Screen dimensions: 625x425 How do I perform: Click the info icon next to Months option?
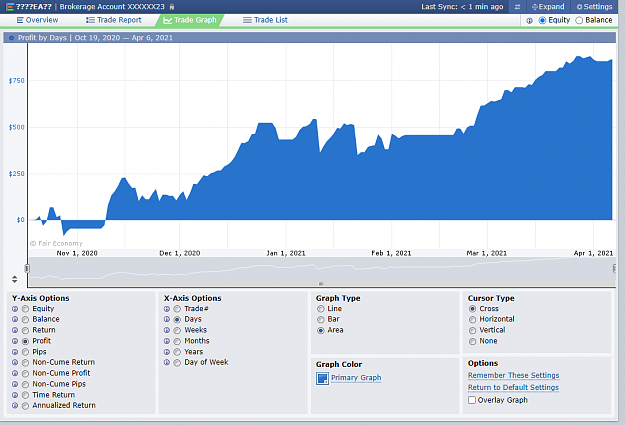tap(167, 341)
